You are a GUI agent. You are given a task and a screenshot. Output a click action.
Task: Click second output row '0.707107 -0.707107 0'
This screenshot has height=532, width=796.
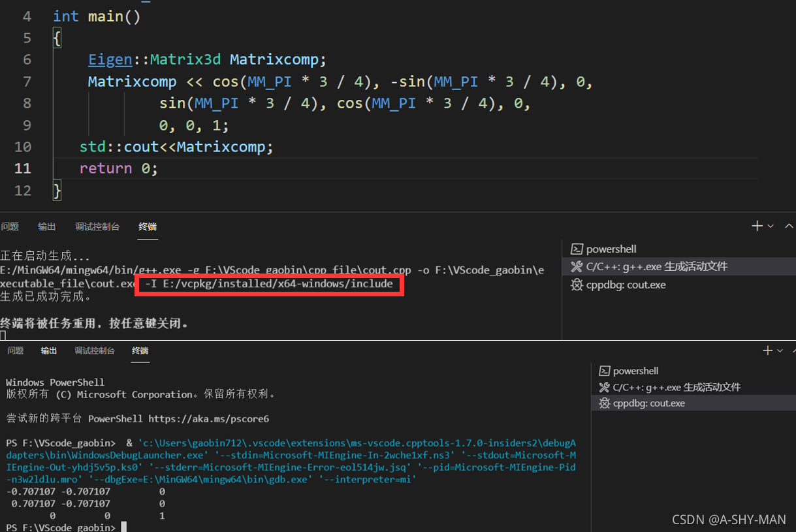(x=88, y=504)
